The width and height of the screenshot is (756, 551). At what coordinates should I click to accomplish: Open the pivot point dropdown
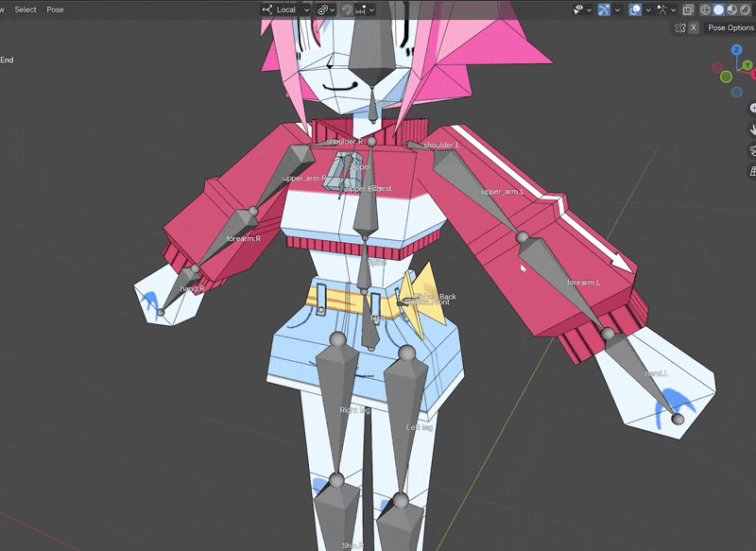pos(326,9)
